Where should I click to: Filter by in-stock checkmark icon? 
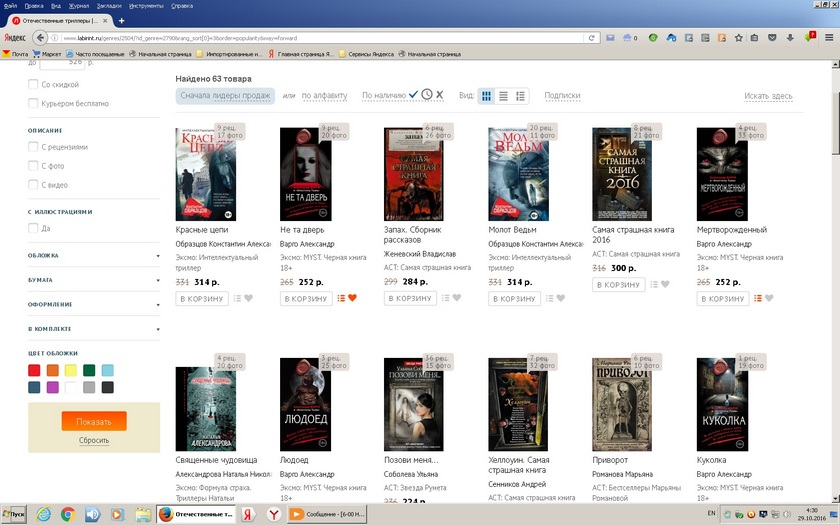click(x=414, y=95)
